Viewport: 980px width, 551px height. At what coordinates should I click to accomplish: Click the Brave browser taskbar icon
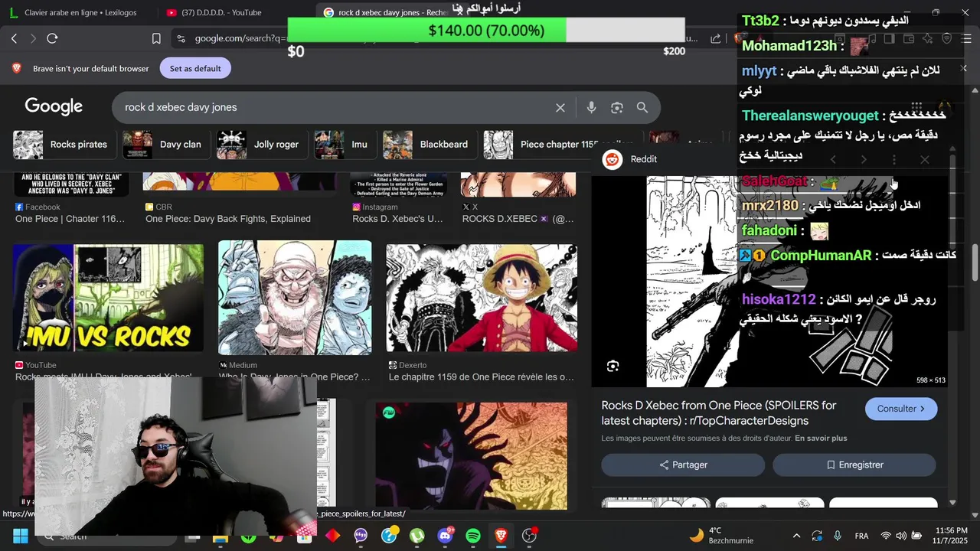[501, 536]
